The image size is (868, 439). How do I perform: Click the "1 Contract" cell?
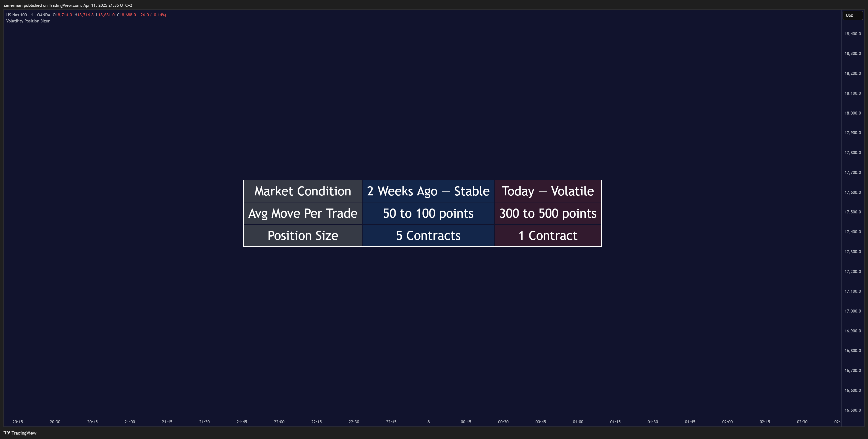click(x=547, y=235)
